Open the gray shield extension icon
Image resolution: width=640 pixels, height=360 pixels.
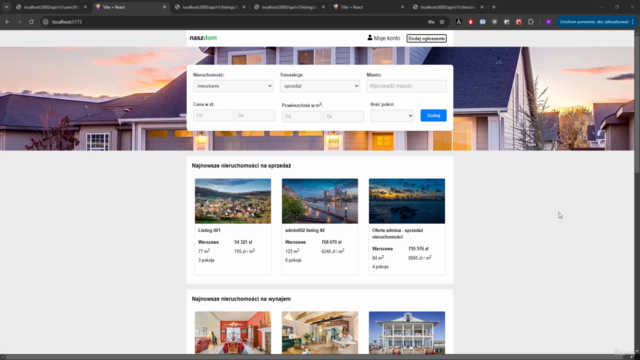point(495,22)
